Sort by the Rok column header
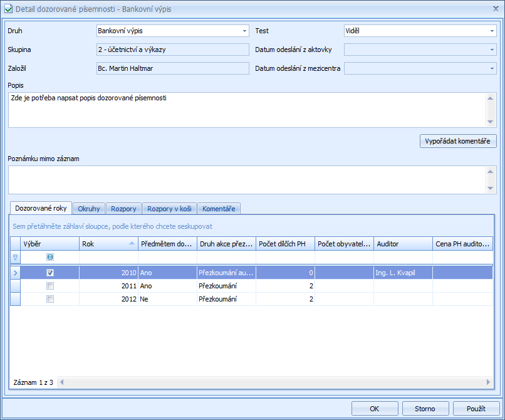The image size is (505, 420). [x=108, y=244]
